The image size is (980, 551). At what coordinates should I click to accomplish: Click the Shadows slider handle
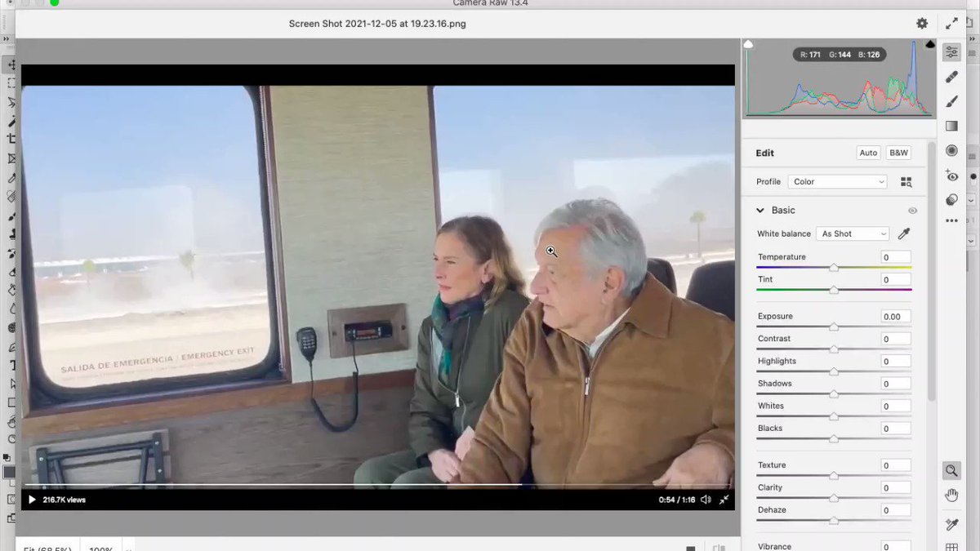[x=834, y=393]
